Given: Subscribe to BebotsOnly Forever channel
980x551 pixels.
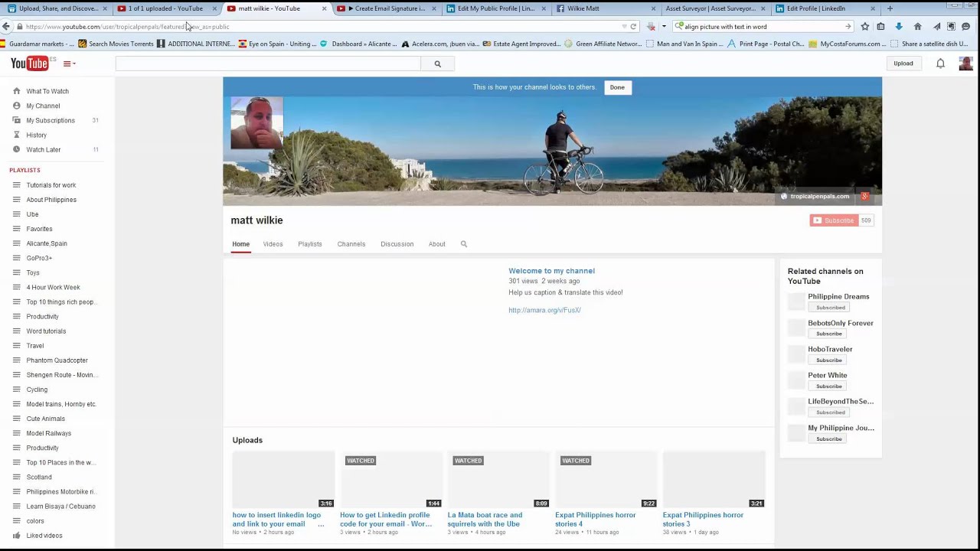Looking at the screenshot, I should click(828, 334).
